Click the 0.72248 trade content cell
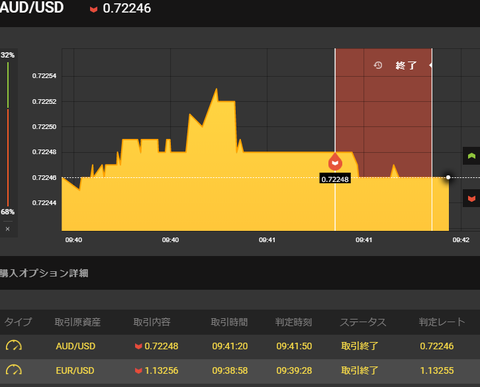This screenshot has height=387, width=480. pos(156,346)
